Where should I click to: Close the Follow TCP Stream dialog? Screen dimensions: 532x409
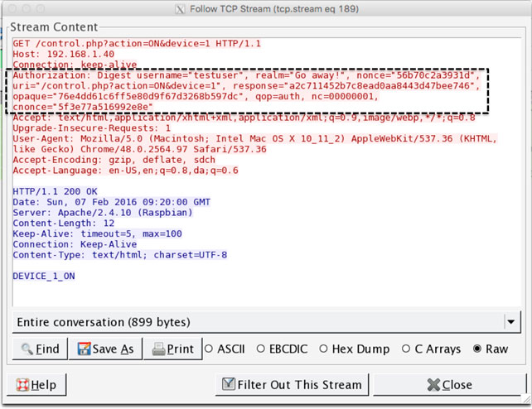point(449,385)
